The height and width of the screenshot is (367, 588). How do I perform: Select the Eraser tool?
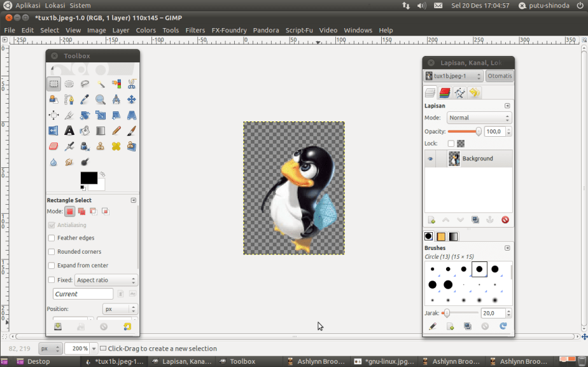53,146
